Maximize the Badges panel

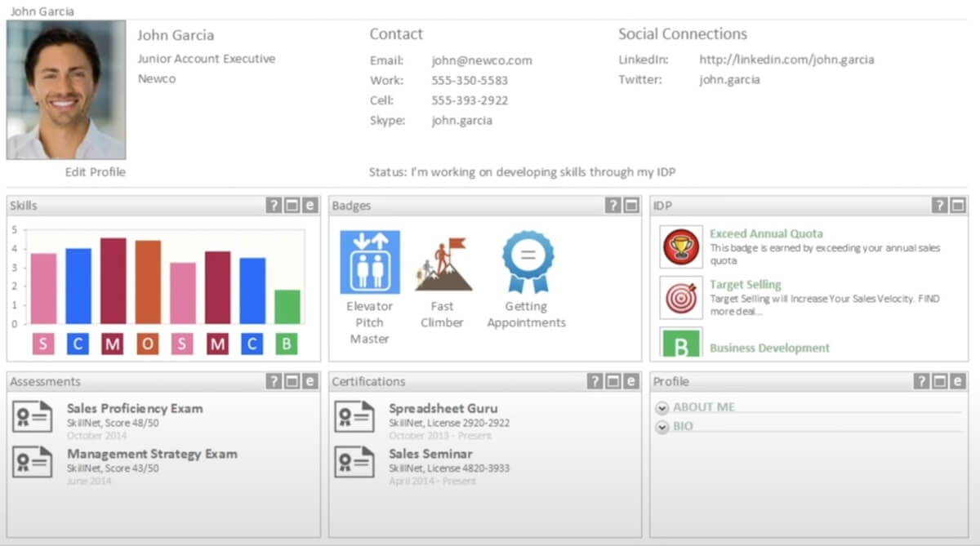(x=631, y=206)
